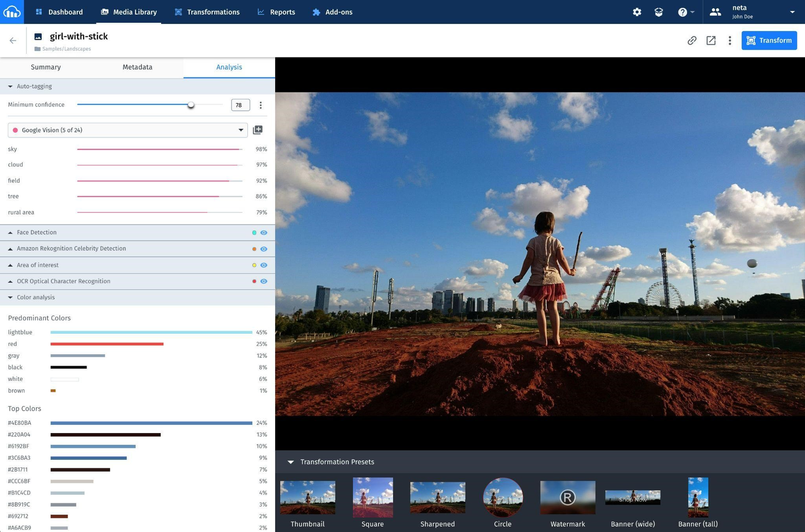Click the add tags icon beside dropdown
The image size is (805, 532).
(258, 130)
